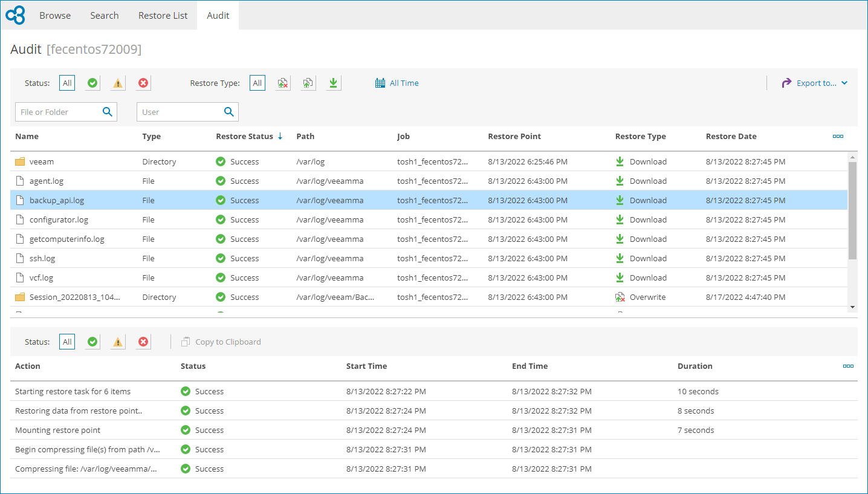The width and height of the screenshot is (868, 494).
Task: Click search icon in File or Folder field
Action: [108, 112]
